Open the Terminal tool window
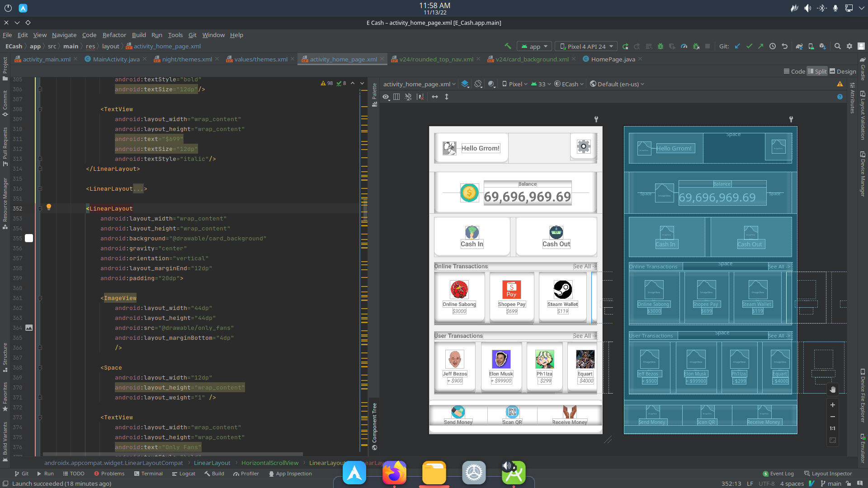868x488 pixels. (x=148, y=474)
